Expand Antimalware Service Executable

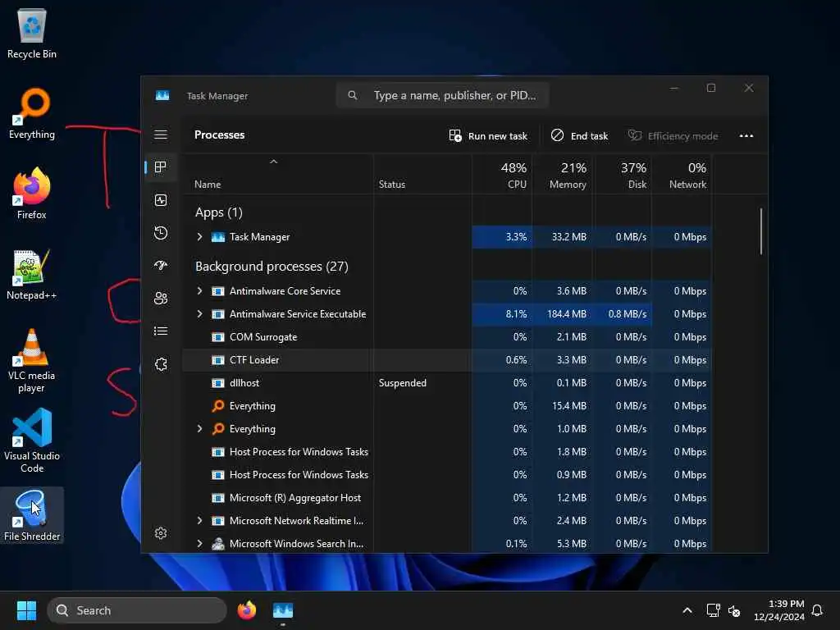(200, 314)
